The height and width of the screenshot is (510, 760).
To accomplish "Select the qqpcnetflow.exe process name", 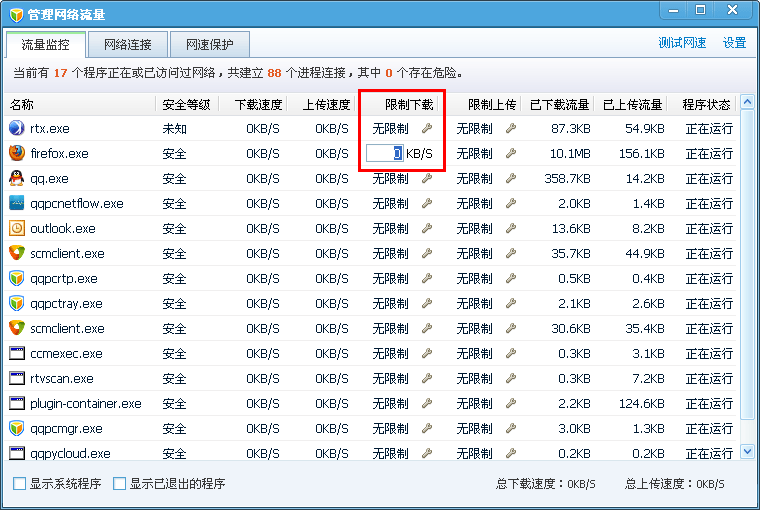I will (x=77, y=203).
